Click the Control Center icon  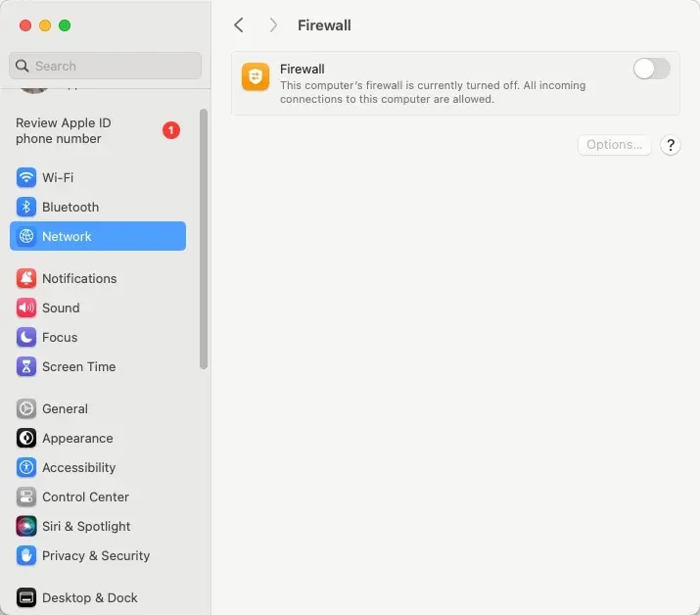coord(26,497)
